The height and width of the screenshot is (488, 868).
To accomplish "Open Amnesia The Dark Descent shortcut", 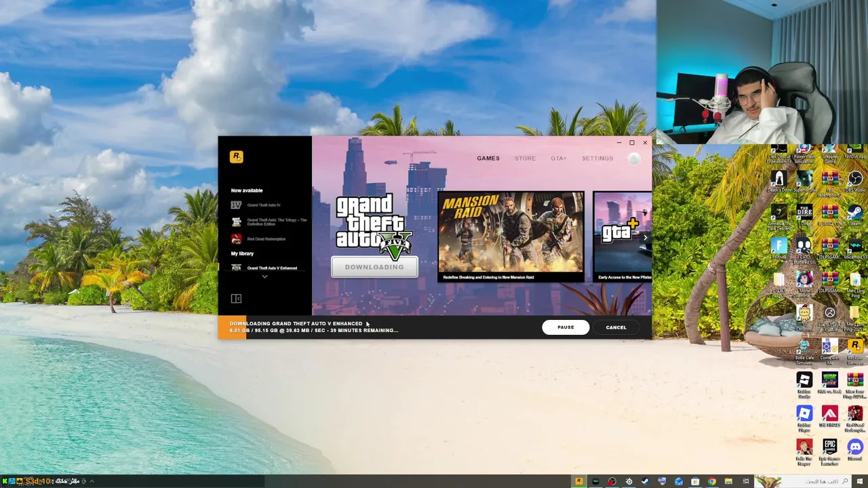I will [778, 216].
